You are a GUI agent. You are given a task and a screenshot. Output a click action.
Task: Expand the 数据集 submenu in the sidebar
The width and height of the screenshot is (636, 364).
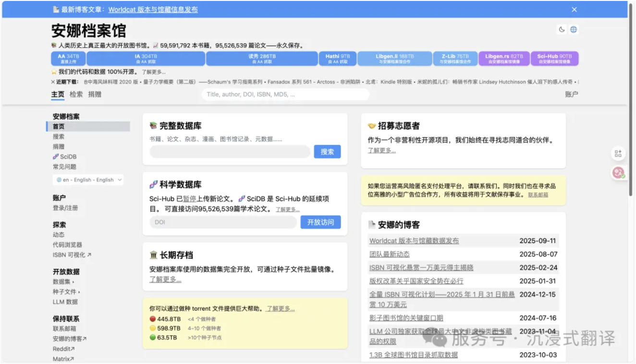tap(63, 282)
